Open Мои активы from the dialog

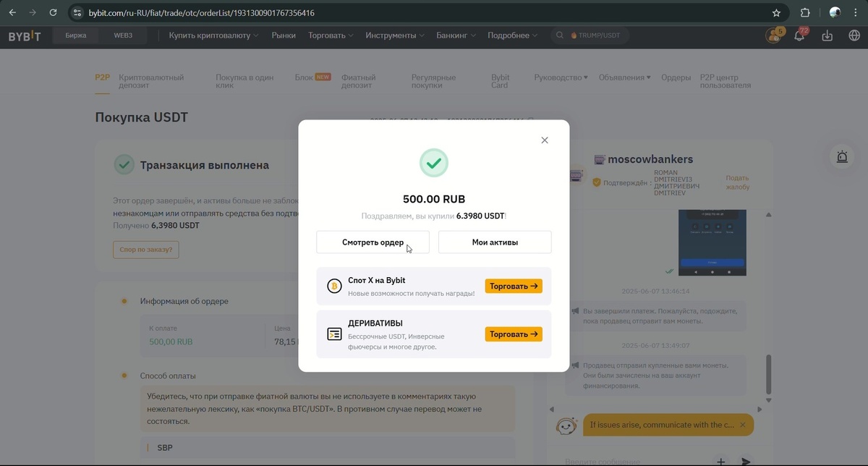(495, 242)
